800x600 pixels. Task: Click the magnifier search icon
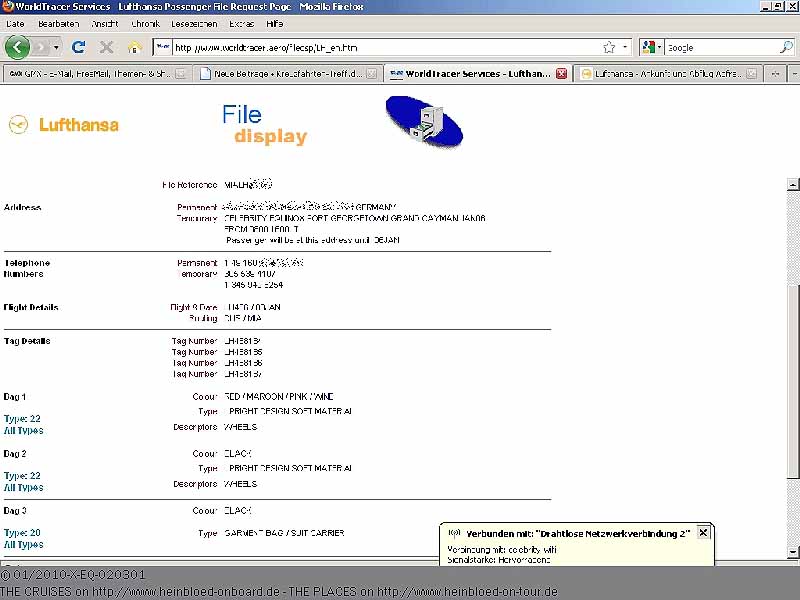(786, 47)
